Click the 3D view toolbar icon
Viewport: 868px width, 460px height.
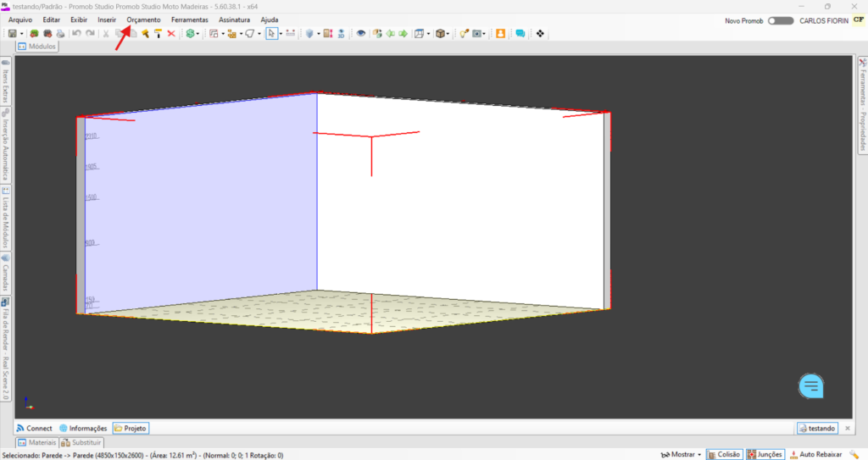click(341, 34)
